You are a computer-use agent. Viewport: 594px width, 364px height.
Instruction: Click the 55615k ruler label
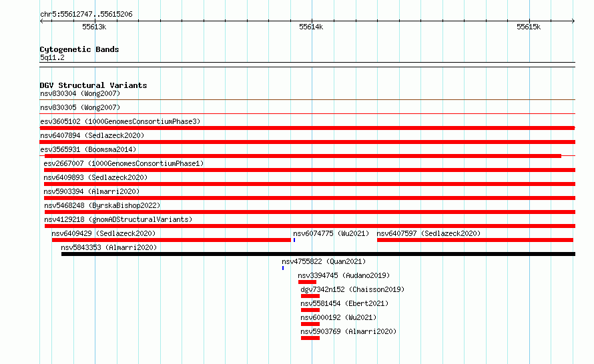[x=529, y=27]
